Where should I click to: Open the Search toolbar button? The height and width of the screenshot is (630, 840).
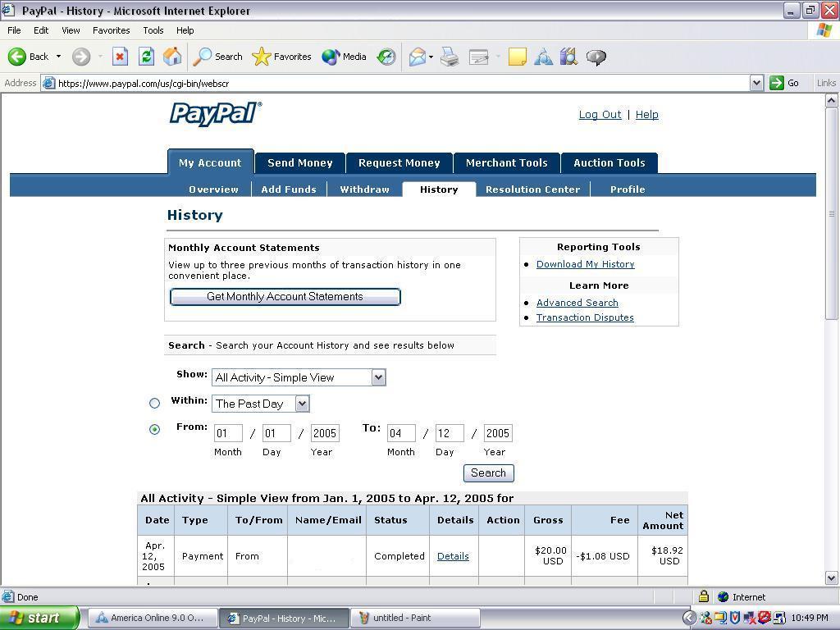pyautogui.click(x=217, y=57)
